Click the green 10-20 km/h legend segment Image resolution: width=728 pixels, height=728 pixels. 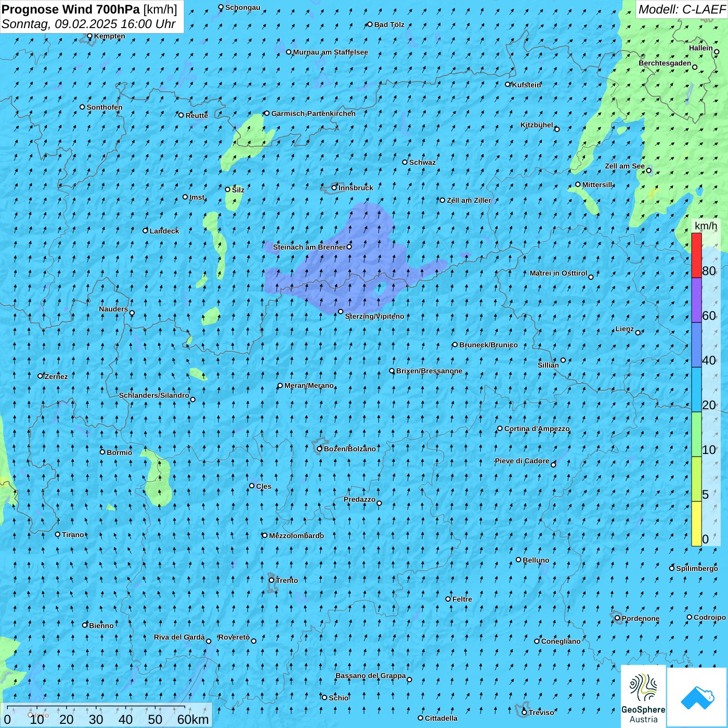[696, 434]
